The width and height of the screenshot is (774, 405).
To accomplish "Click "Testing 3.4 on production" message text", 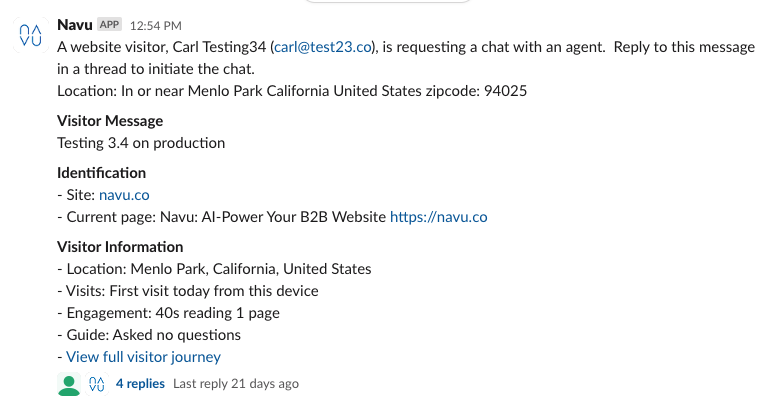I will [x=141, y=143].
